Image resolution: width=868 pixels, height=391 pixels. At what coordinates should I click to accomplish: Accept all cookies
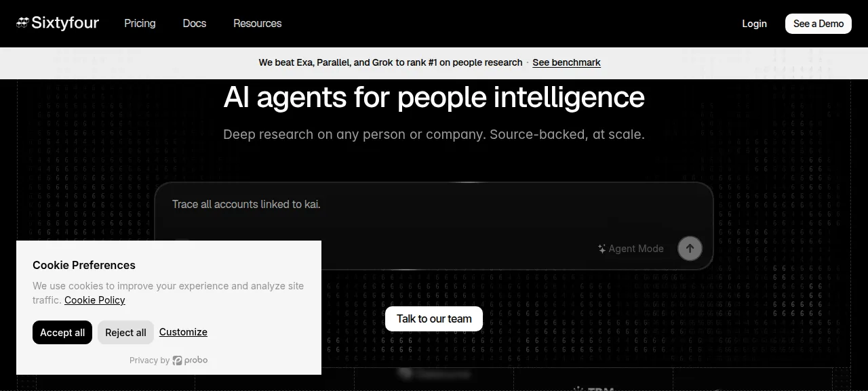(62, 333)
